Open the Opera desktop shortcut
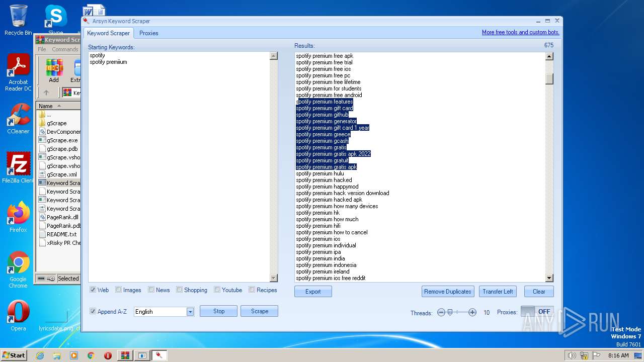The image size is (644, 362). point(18,316)
